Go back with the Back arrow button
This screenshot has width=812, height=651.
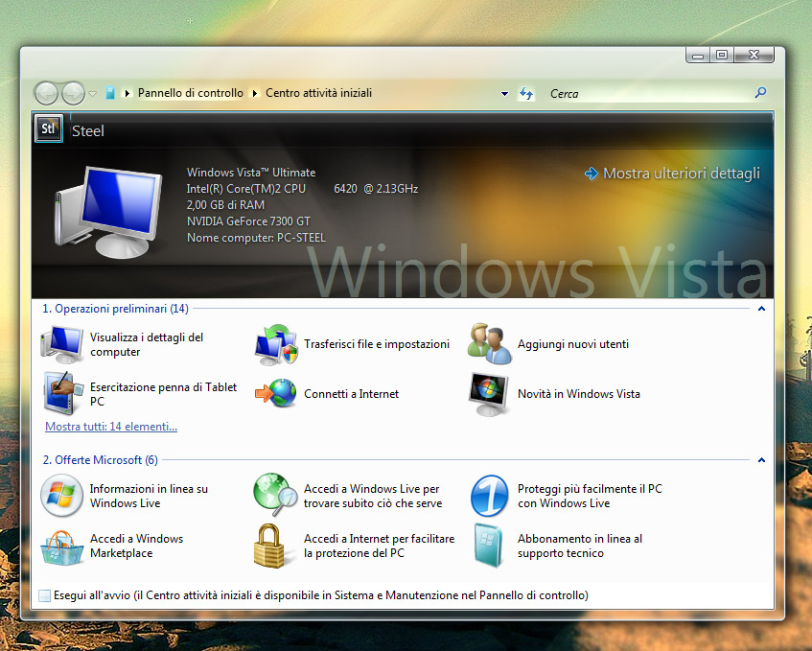pyautogui.click(x=46, y=93)
